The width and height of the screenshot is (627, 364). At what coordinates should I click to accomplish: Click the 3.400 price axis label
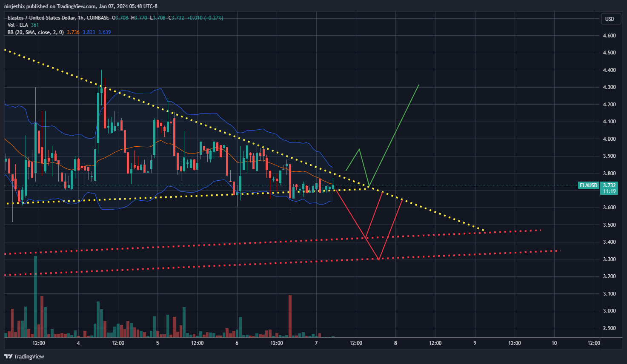click(609, 242)
